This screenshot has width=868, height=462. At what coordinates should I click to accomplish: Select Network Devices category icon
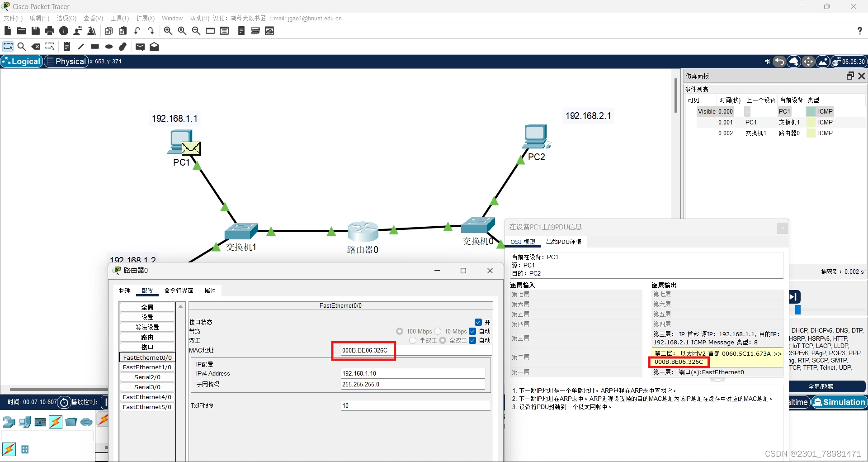coord(9,422)
